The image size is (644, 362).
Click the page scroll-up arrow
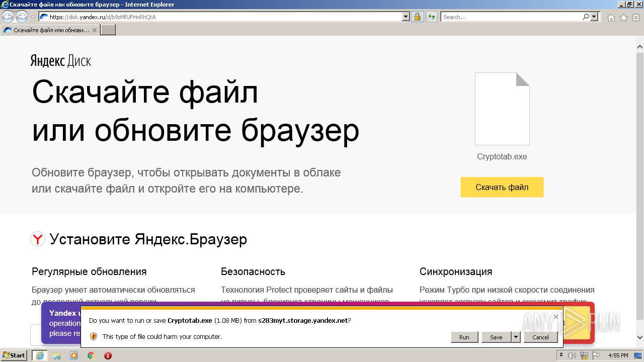640,48
